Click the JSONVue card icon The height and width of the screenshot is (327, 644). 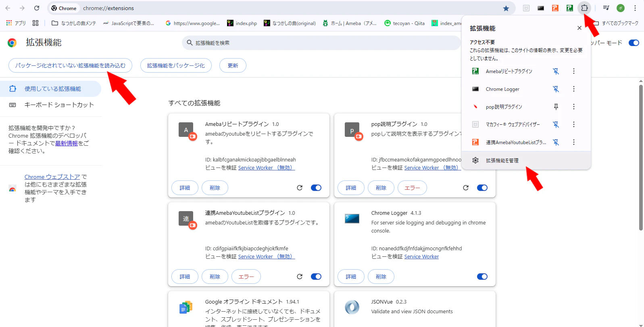click(x=352, y=307)
